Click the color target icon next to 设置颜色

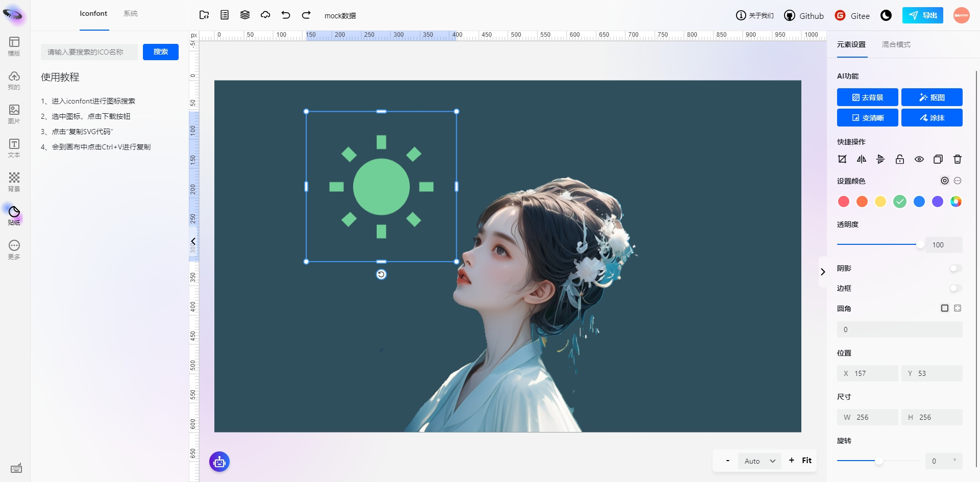click(x=945, y=181)
